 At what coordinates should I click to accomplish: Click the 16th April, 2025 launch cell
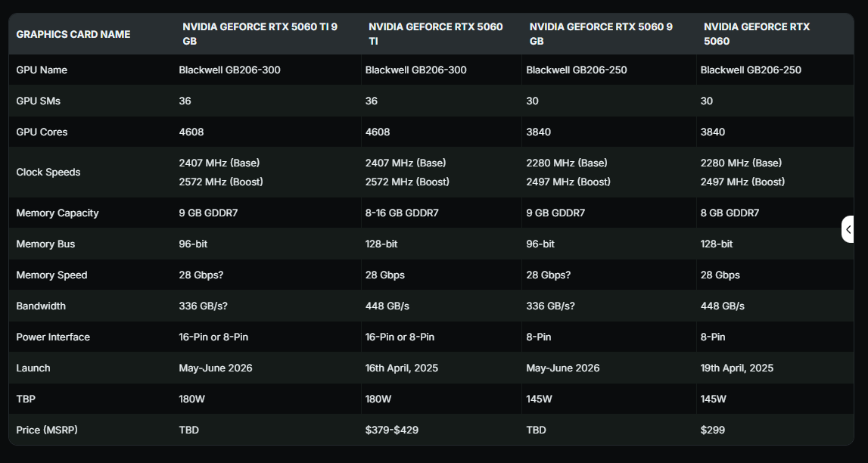pyautogui.click(x=402, y=368)
